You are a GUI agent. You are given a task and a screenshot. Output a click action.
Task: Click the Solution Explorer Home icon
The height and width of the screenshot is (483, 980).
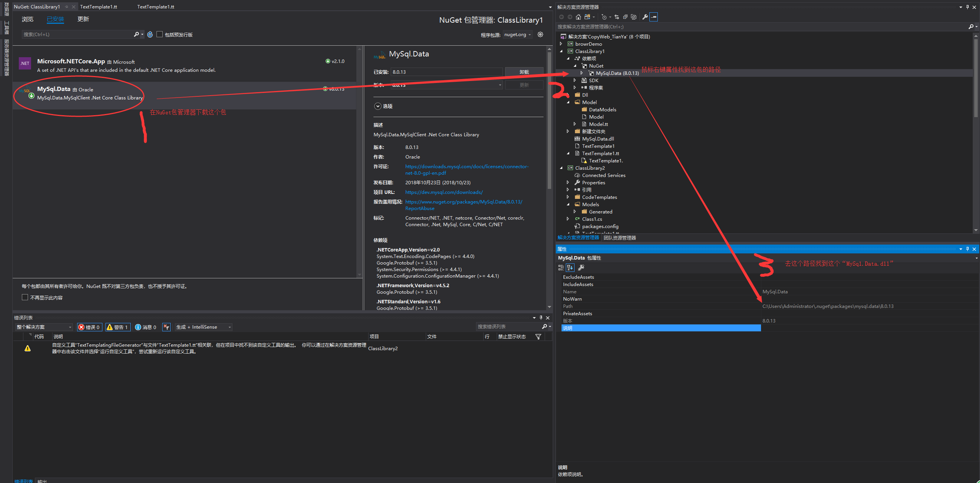(578, 17)
